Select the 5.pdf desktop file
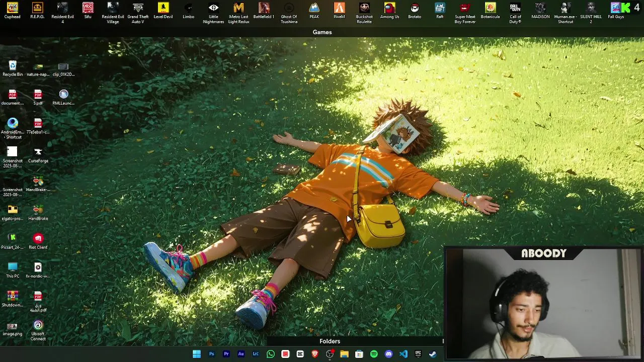This screenshot has height=362, width=644. 38,98
